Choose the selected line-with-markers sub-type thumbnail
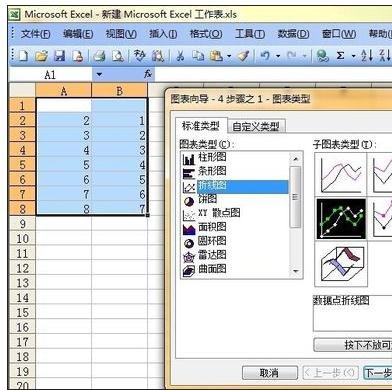392x390 pixels. [x=341, y=218]
